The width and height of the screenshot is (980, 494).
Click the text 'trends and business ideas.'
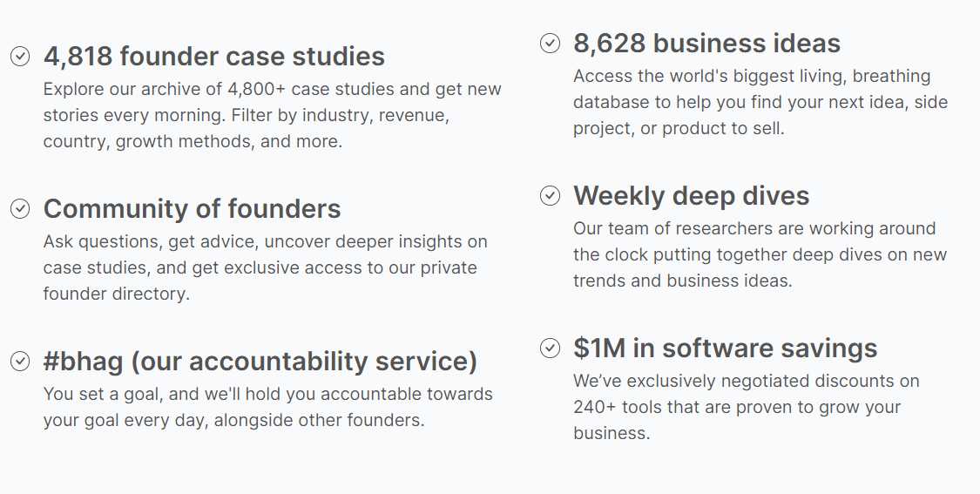[682, 281]
